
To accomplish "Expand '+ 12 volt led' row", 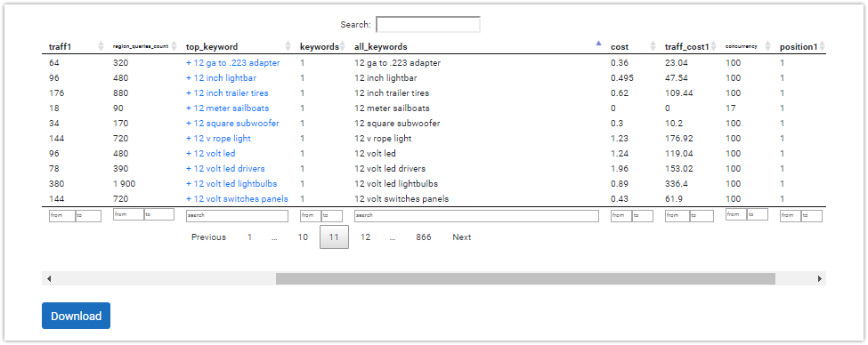I will pyautogui.click(x=211, y=153).
